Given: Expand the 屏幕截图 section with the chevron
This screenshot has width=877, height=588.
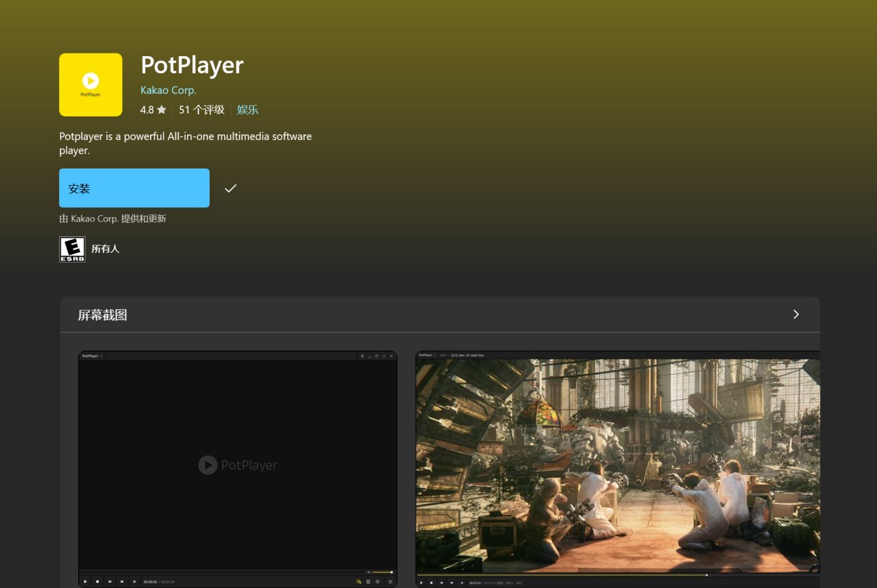Looking at the screenshot, I should (796, 315).
